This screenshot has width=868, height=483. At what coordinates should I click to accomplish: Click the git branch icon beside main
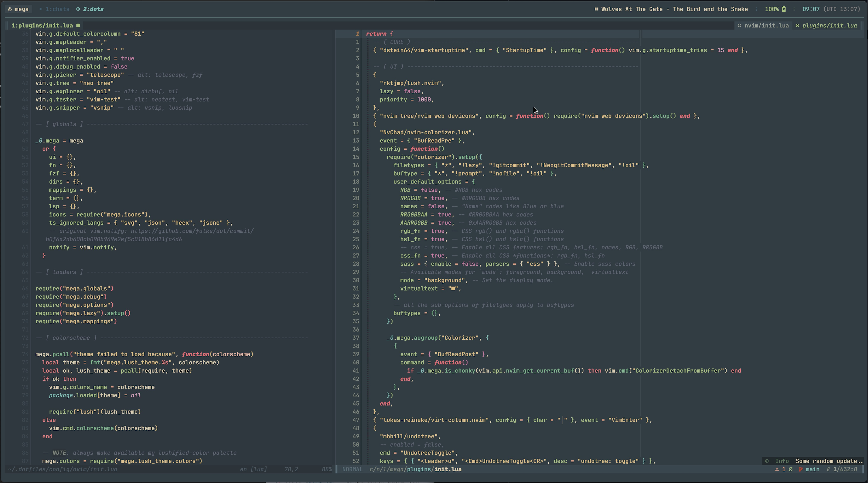[800, 469]
